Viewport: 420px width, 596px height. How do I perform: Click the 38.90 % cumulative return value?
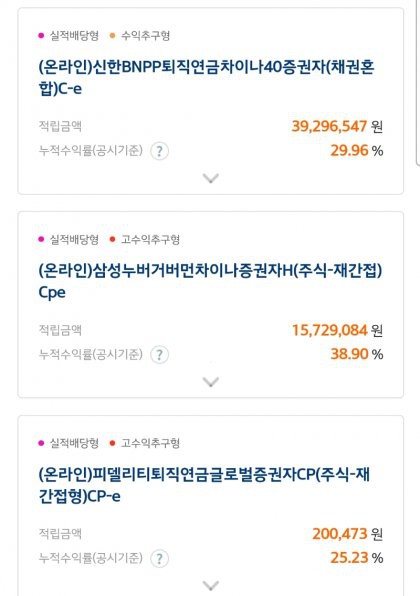coord(357,355)
